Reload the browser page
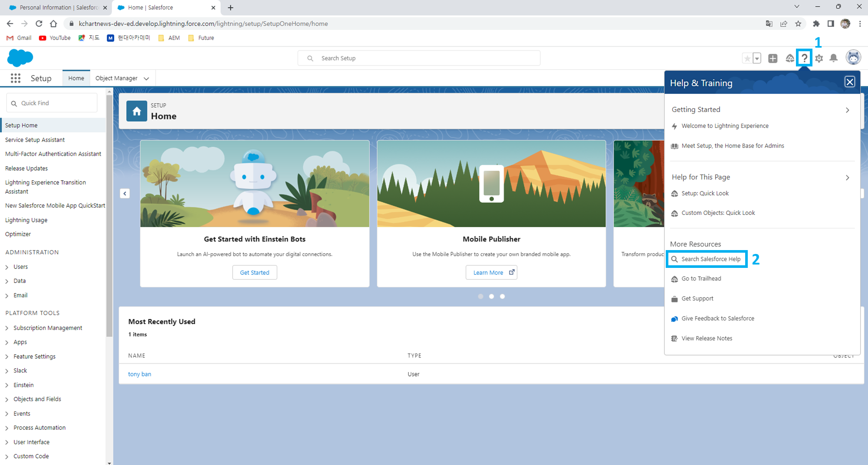The height and width of the screenshot is (465, 868). tap(39, 24)
